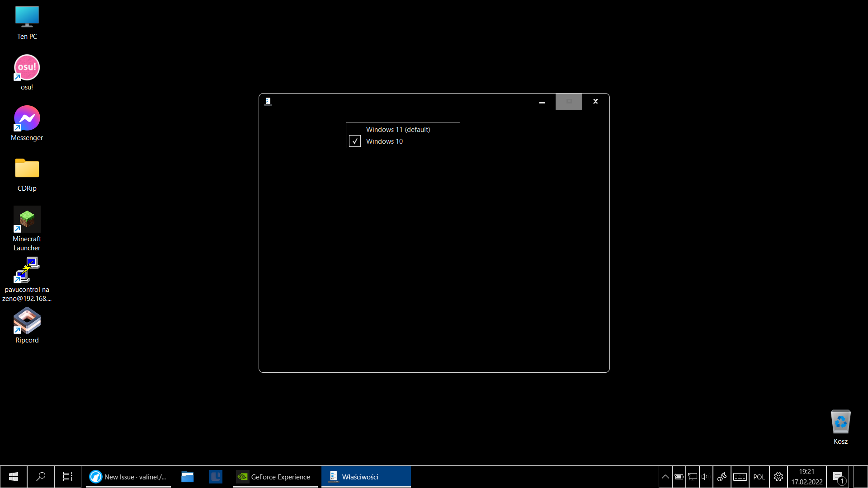Open the notification center icon
Image resolution: width=868 pixels, height=488 pixels.
(838, 477)
